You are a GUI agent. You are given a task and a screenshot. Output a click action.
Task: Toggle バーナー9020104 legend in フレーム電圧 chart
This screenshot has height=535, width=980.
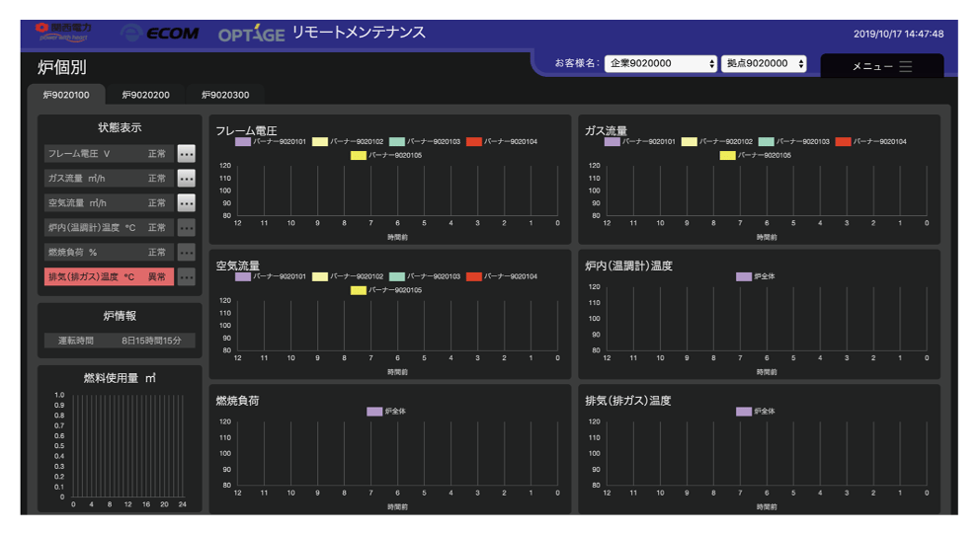(502, 142)
